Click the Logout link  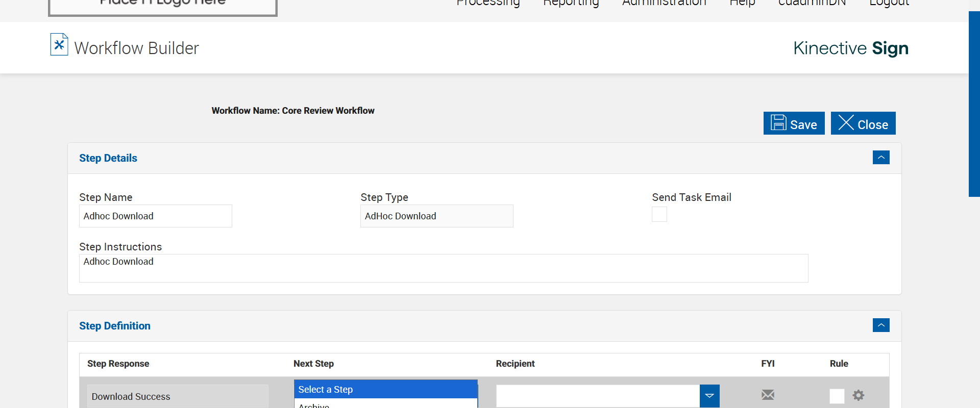(889, 3)
